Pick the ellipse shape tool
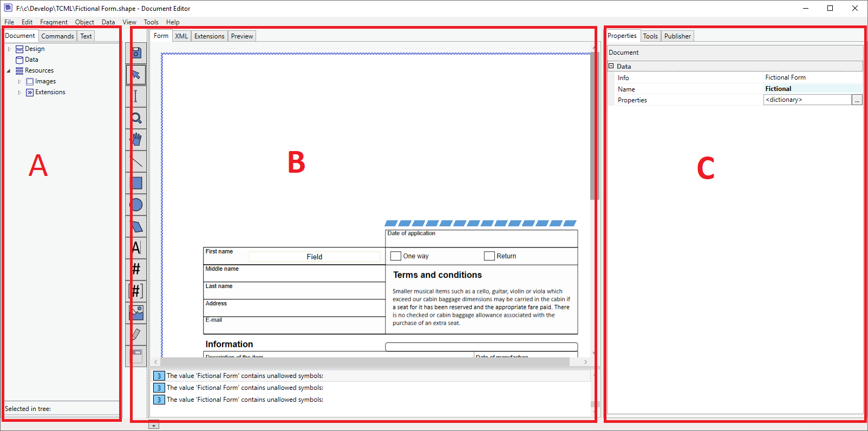The image size is (868, 431). click(x=136, y=205)
